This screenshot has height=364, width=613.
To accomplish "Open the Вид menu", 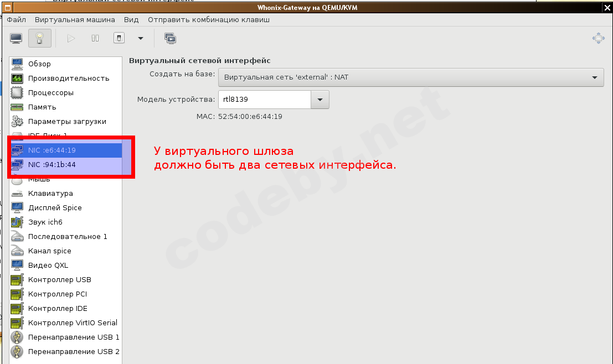I will [x=131, y=19].
